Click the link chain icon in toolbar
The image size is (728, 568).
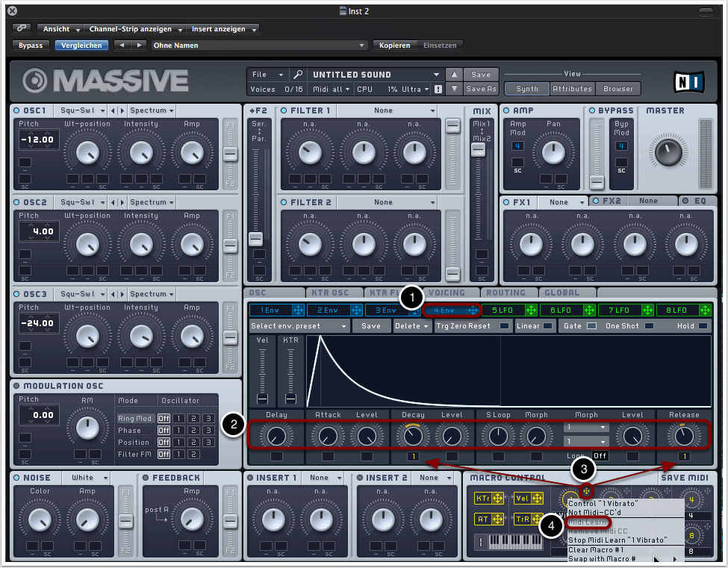pos(22,29)
